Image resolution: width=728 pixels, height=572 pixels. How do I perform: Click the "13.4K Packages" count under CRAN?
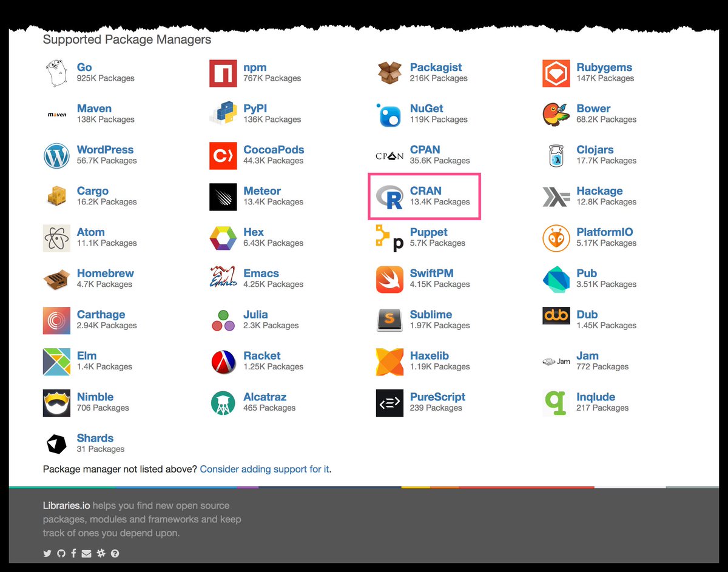click(x=440, y=202)
